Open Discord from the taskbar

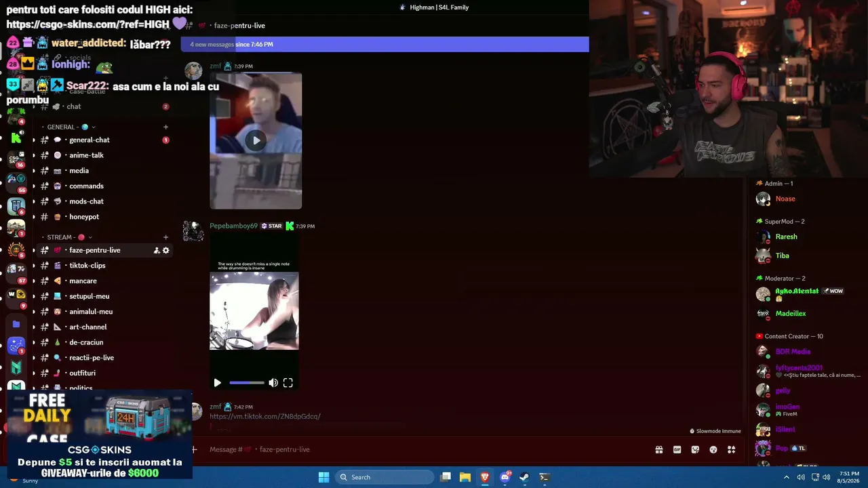pos(505,477)
